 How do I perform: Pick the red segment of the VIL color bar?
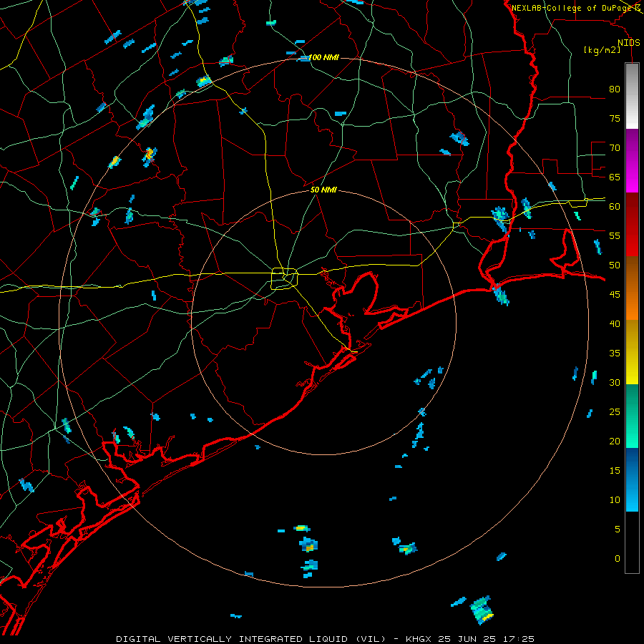point(632,224)
